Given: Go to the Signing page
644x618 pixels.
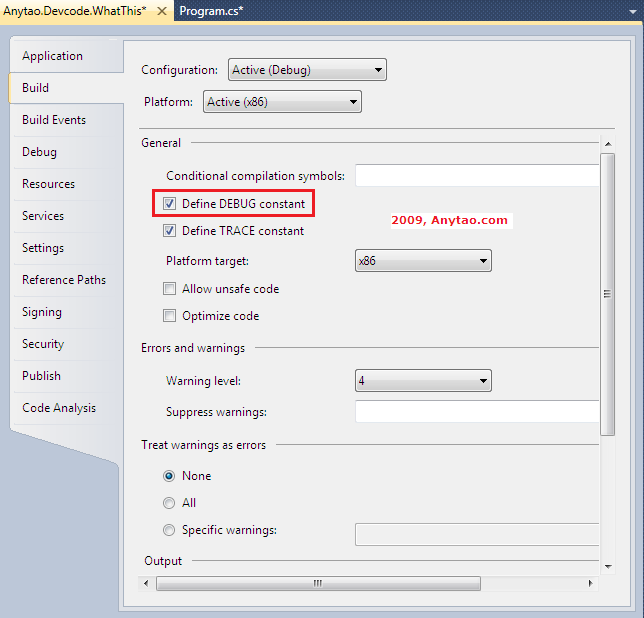Looking at the screenshot, I should [x=42, y=312].
